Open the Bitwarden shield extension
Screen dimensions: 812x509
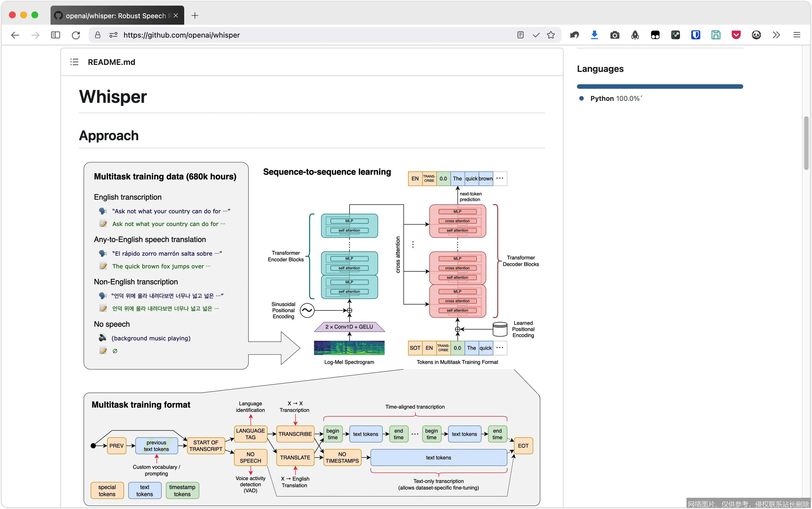tap(695, 35)
